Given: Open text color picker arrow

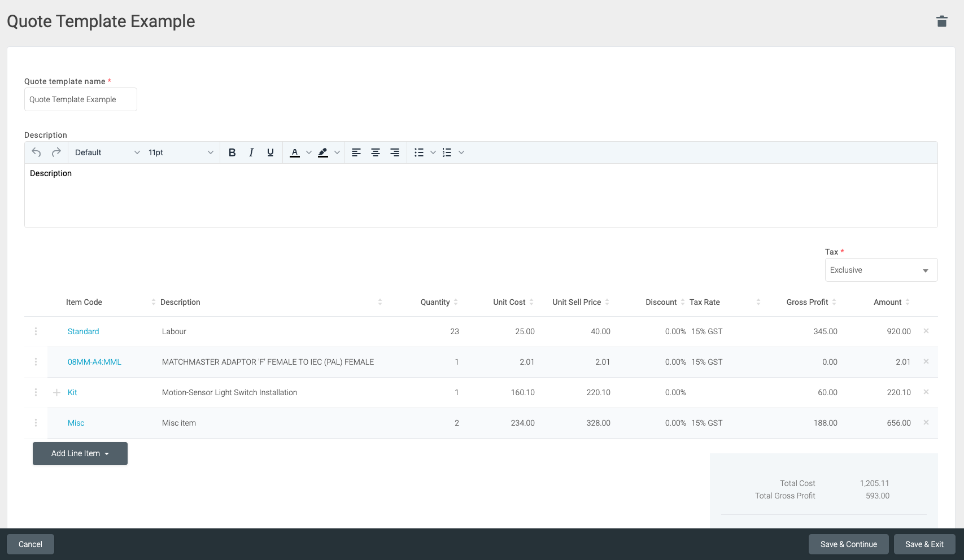Looking at the screenshot, I should (309, 152).
